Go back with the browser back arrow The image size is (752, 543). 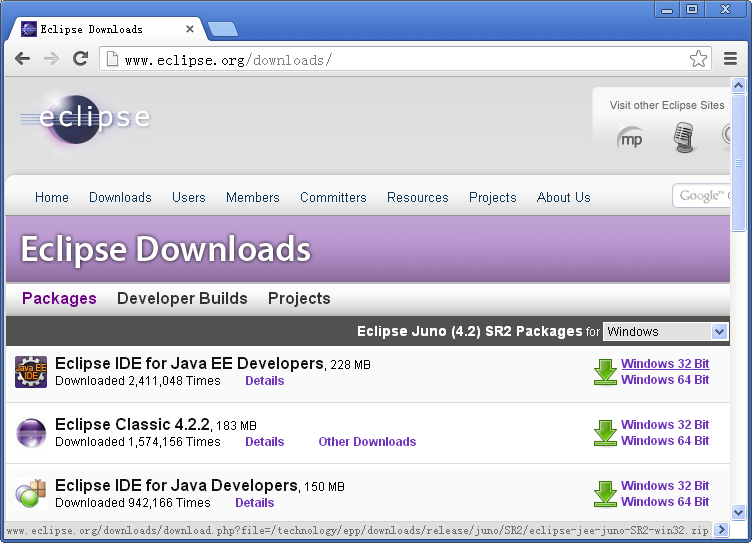[x=23, y=59]
